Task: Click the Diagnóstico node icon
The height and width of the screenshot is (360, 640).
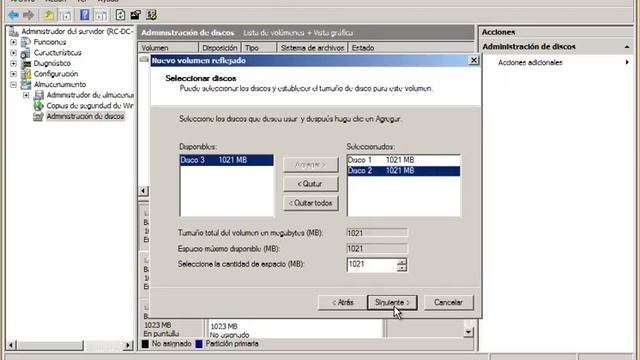Action: tap(26, 63)
